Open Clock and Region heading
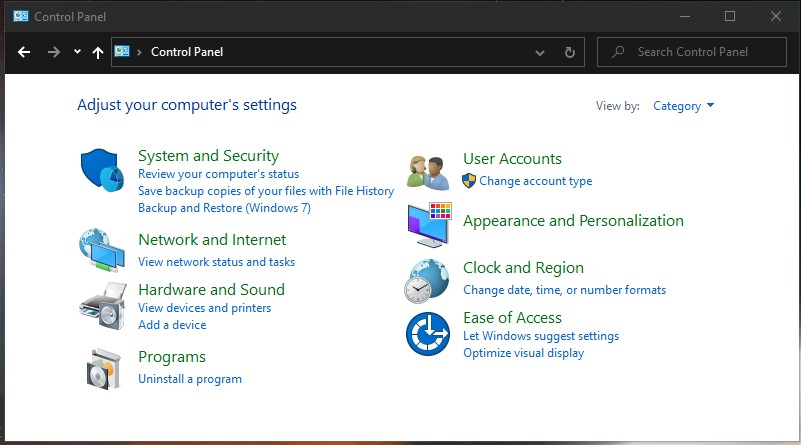This screenshot has width=801, height=445. (523, 268)
